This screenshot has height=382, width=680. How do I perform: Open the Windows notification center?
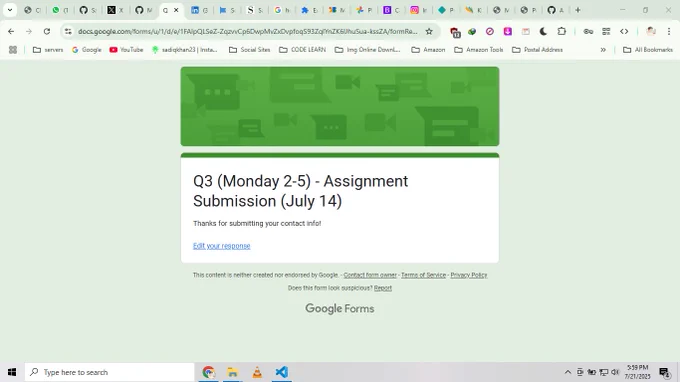click(664, 372)
